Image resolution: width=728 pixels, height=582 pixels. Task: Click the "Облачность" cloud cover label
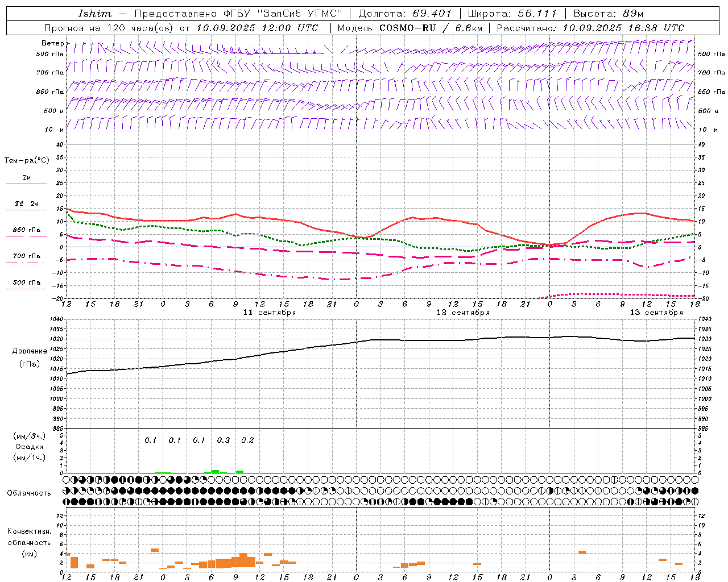(29, 493)
